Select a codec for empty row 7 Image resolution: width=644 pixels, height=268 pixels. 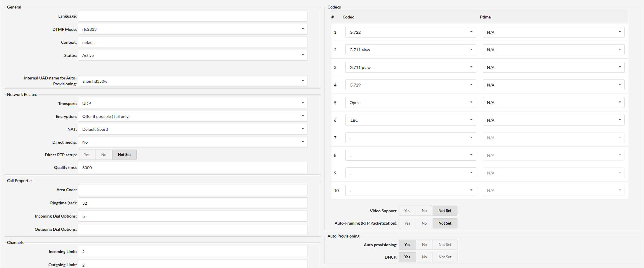pyautogui.click(x=410, y=138)
